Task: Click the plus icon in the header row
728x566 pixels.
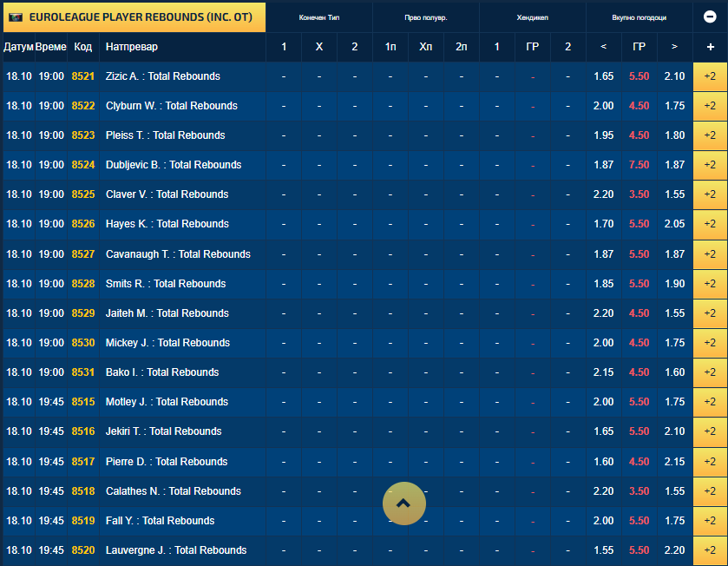Action: point(710,47)
